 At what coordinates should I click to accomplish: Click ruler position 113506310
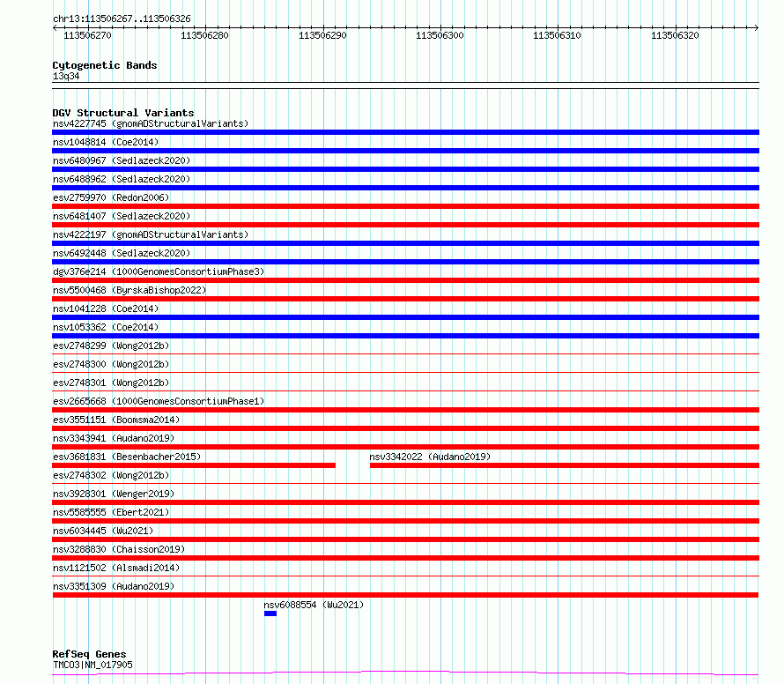click(x=557, y=35)
